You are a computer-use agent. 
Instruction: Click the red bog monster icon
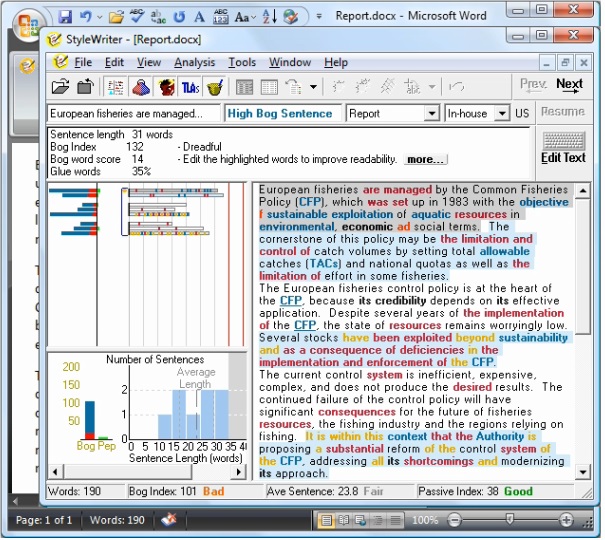pos(166,87)
